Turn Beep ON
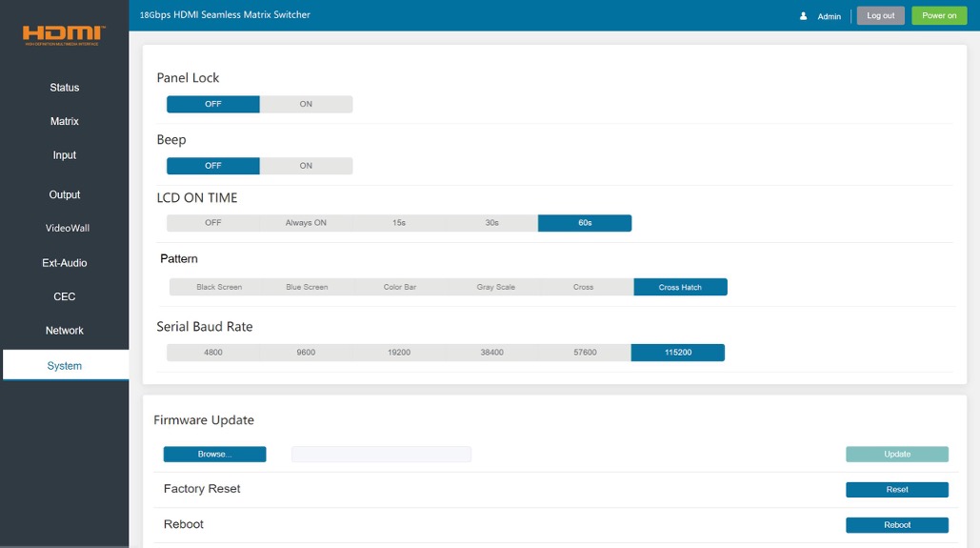Screen dimensions: 980x548 tap(307, 166)
